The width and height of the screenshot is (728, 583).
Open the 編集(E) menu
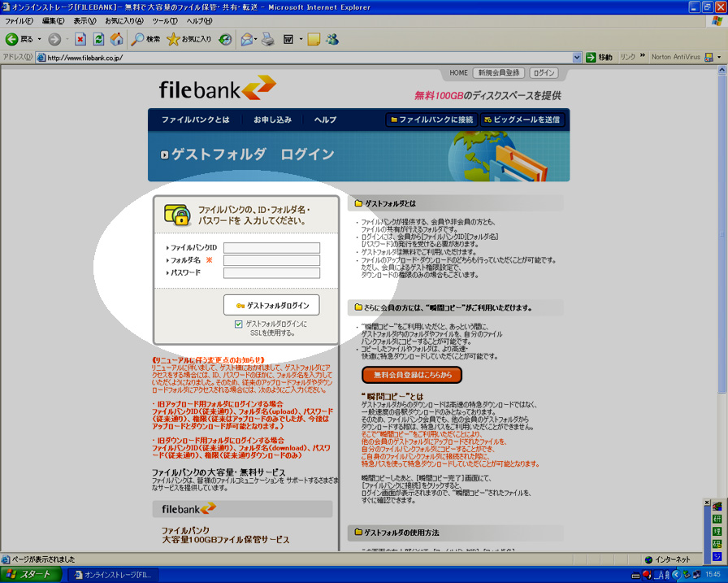pos(54,21)
